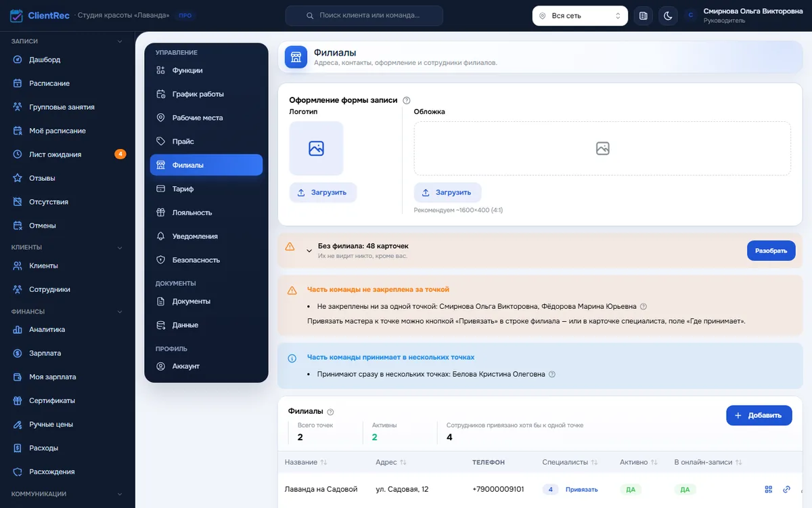Expand the Без филиала: 48 карточек section
The width and height of the screenshot is (812, 508).
[309, 251]
